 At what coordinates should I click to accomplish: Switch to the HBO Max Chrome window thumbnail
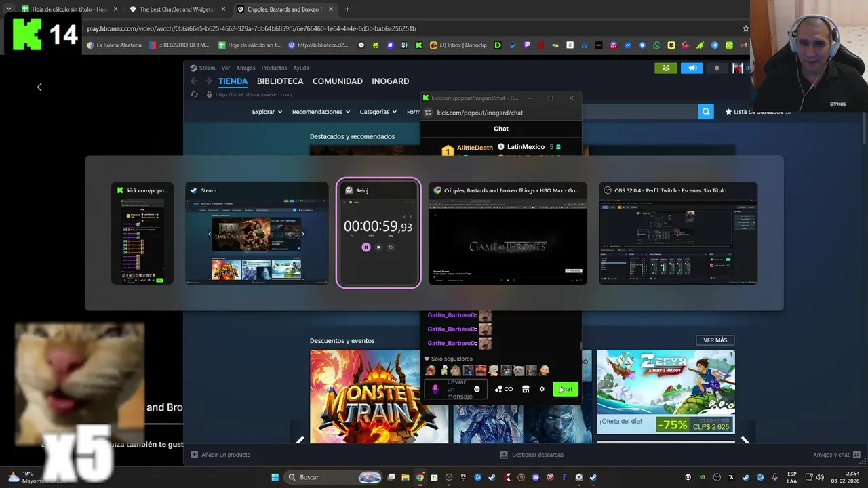pyautogui.click(x=508, y=232)
